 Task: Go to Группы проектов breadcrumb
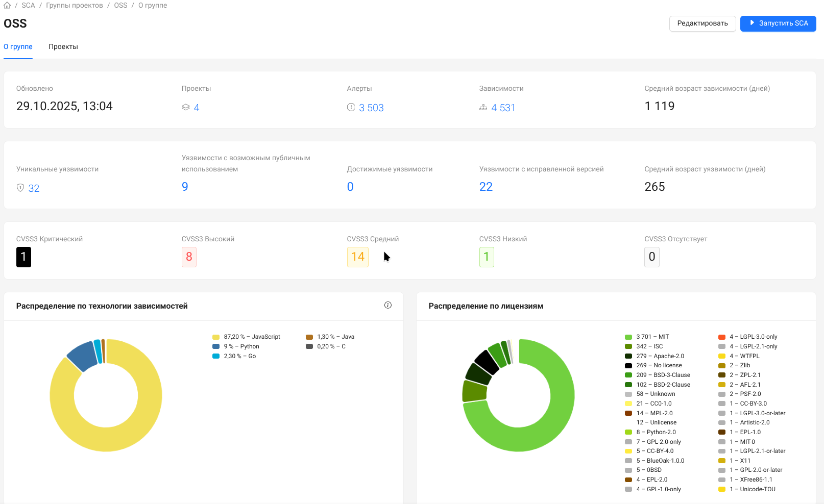coord(75,6)
